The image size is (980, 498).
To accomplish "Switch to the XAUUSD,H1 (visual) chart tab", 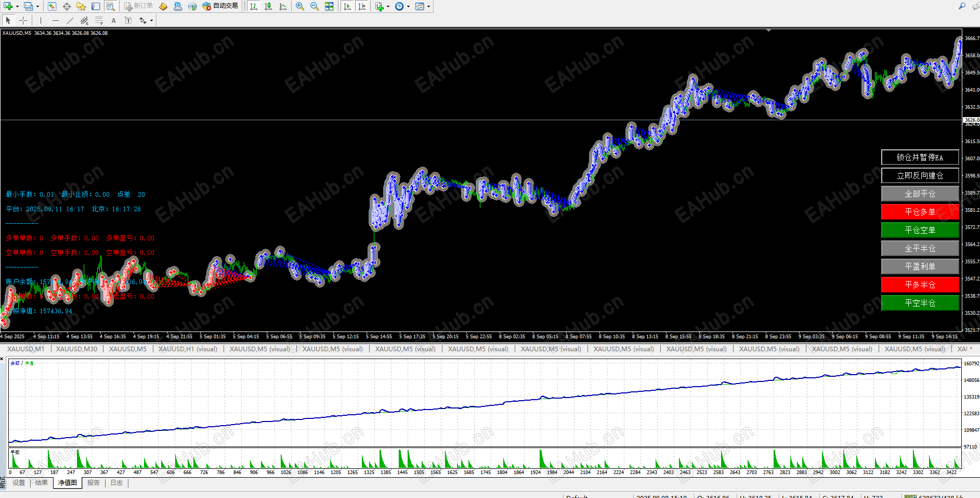I will (188, 349).
